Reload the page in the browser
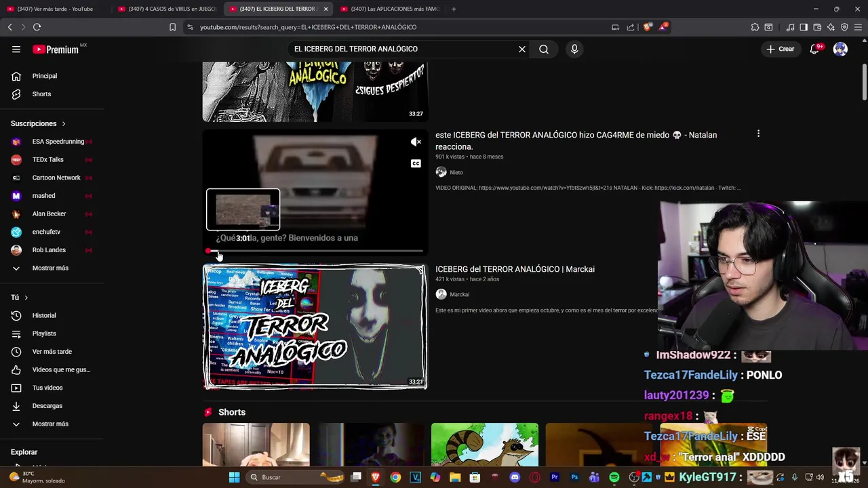 [x=37, y=27]
